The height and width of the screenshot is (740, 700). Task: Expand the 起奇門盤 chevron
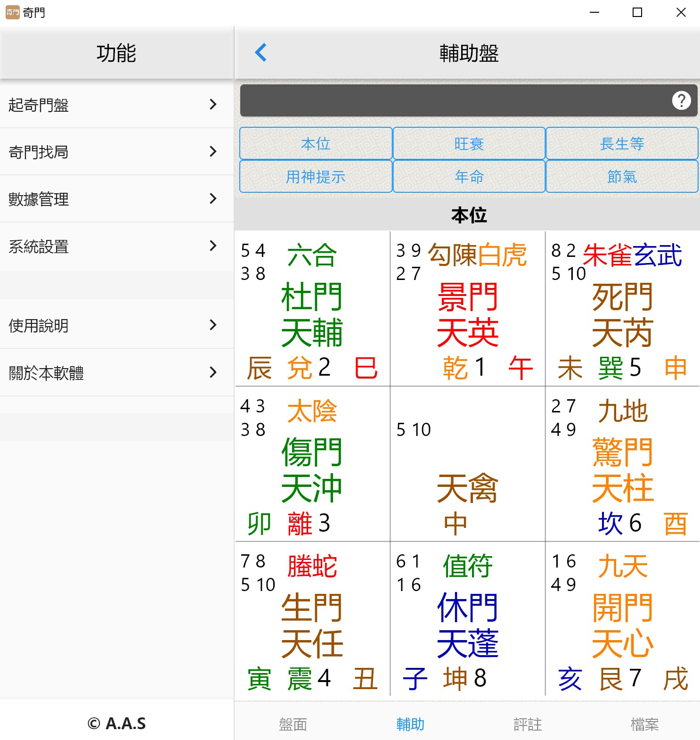213,104
